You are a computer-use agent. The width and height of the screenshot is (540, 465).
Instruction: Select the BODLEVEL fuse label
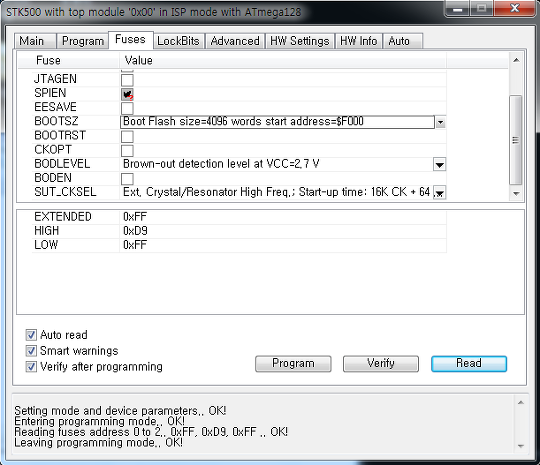coord(62,164)
